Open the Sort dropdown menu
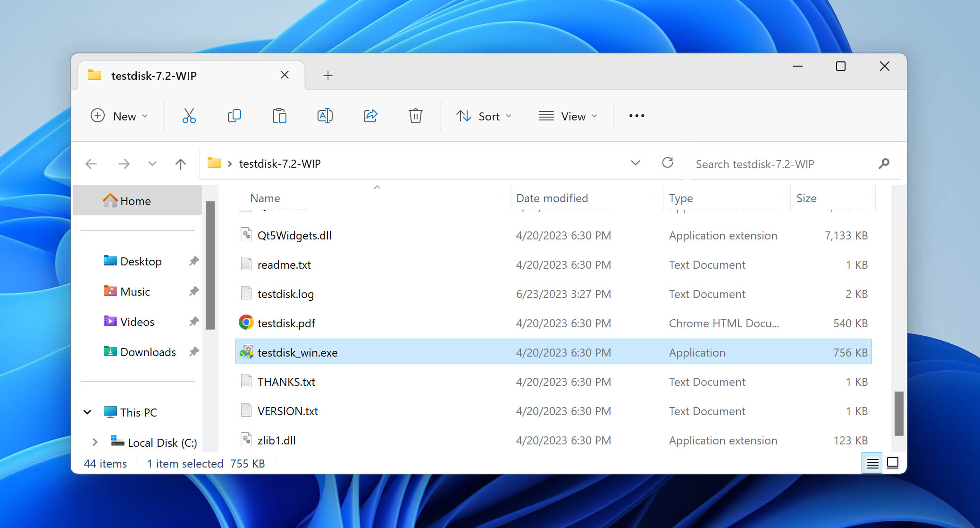The height and width of the screenshot is (528, 980). pyautogui.click(x=484, y=116)
